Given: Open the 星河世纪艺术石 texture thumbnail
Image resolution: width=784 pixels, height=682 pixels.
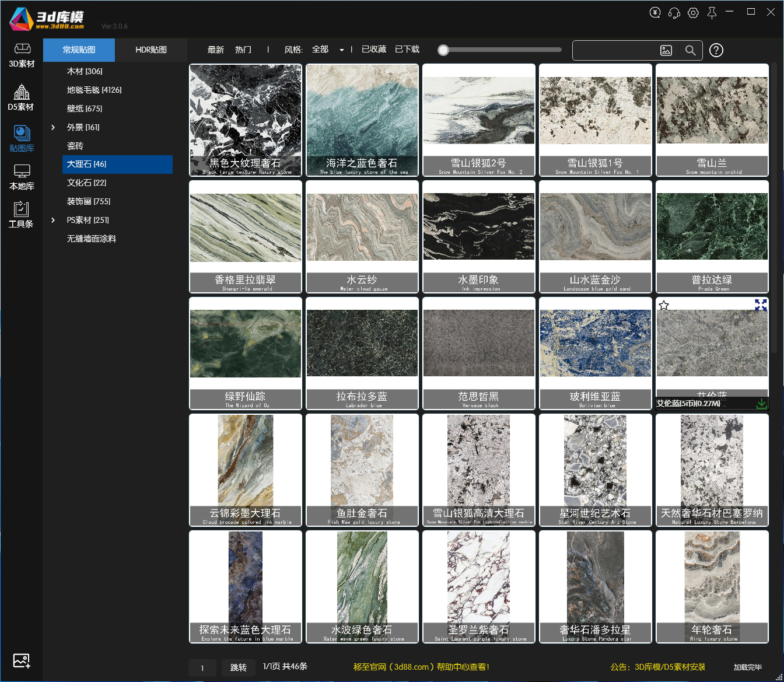Looking at the screenshot, I should (596, 470).
